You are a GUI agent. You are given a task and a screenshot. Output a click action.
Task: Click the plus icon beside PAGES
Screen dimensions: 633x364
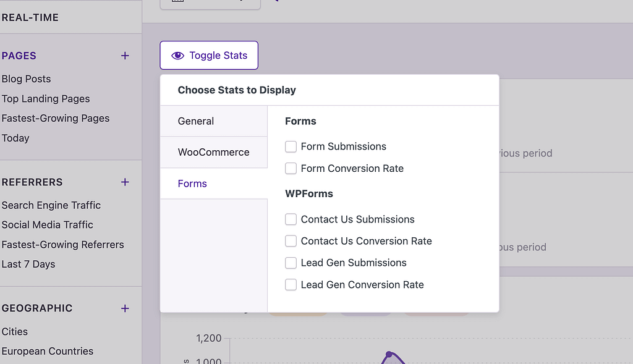click(124, 56)
